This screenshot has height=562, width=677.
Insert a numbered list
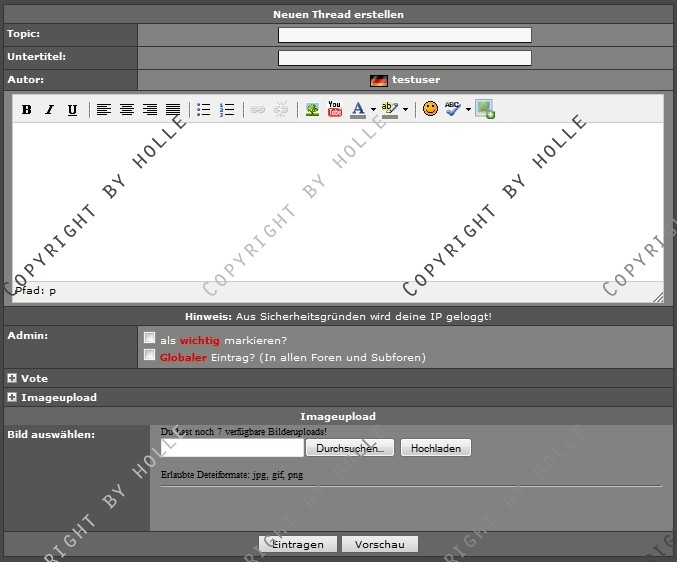point(227,110)
